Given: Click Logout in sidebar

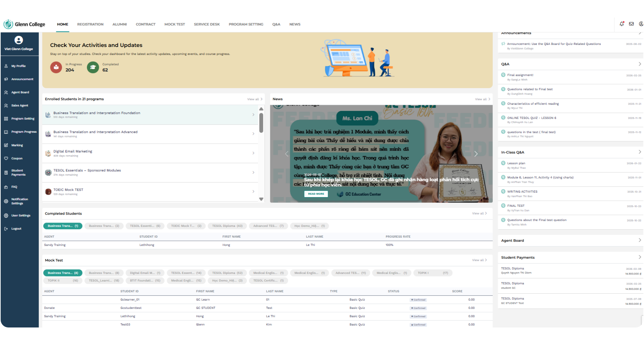Looking at the screenshot, I should pos(16,229).
